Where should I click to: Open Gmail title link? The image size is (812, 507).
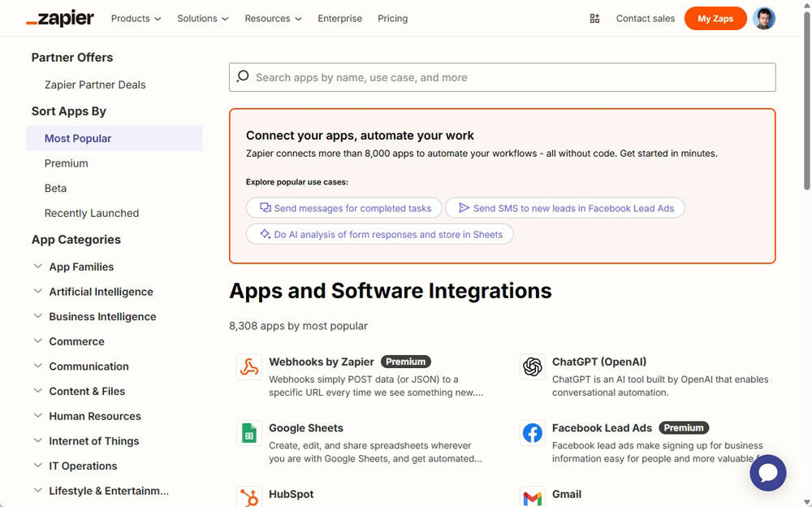pos(567,494)
